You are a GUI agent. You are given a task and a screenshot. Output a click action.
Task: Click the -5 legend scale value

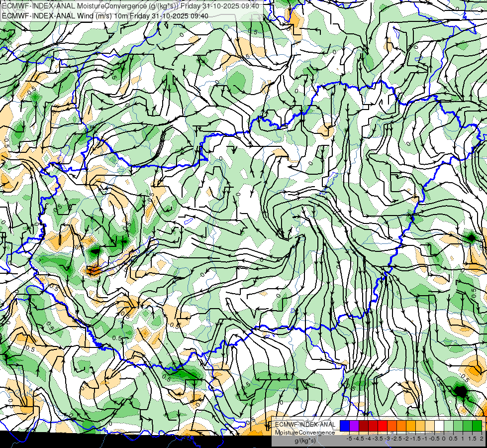(349, 439)
